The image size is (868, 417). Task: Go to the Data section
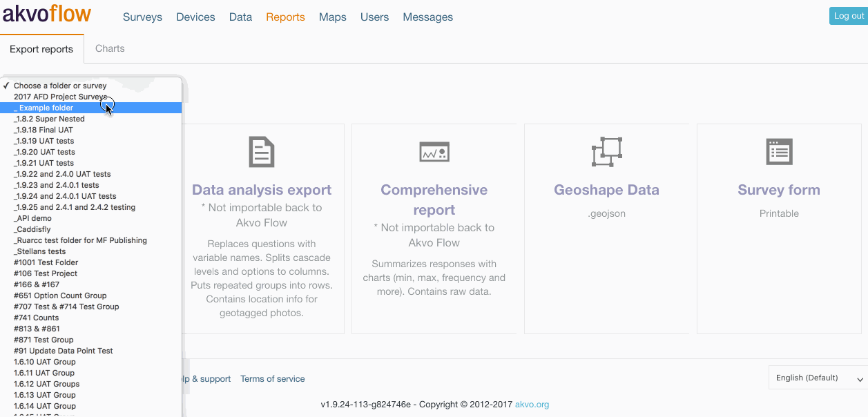click(x=240, y=17)
